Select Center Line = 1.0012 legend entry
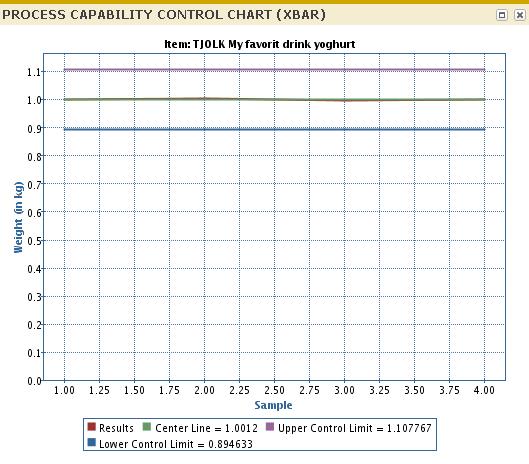The height and width of the screenshot is (464, 529). [x=206, y=428]
